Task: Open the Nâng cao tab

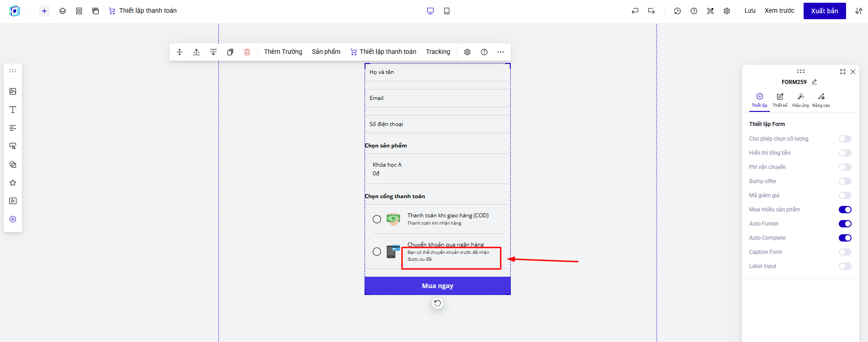Action: 821,100
